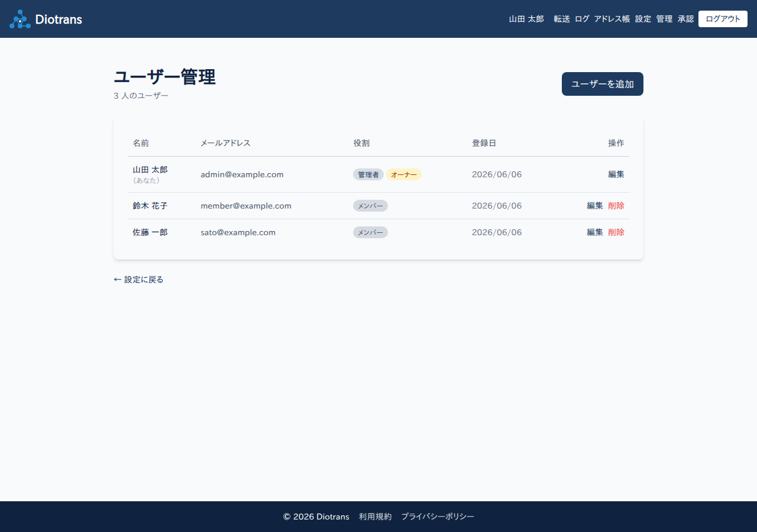Click the 鈴木 花子 name cell
The width and height of the screenshot is (757, 532).
[x=150, y=206]
